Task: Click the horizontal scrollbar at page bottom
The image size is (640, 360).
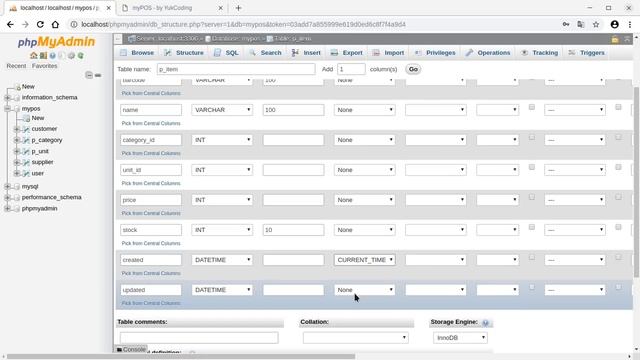Action: click(x=181, y=356)
